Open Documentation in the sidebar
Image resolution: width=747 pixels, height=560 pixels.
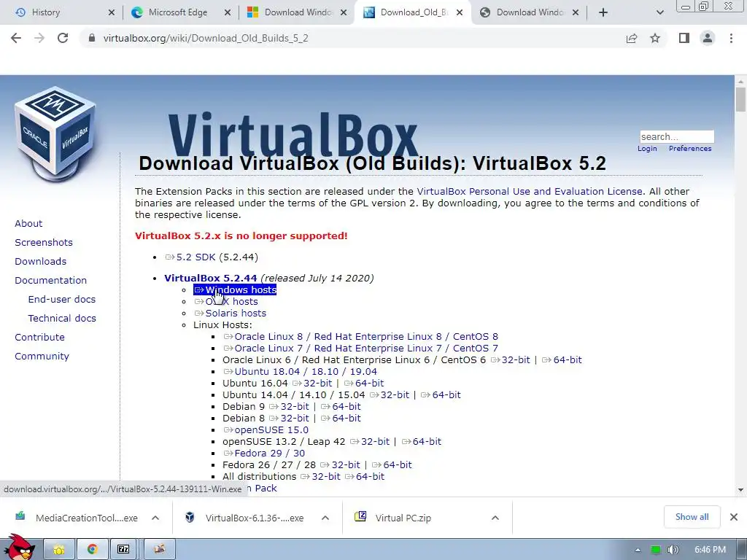[x=50, y=281]
